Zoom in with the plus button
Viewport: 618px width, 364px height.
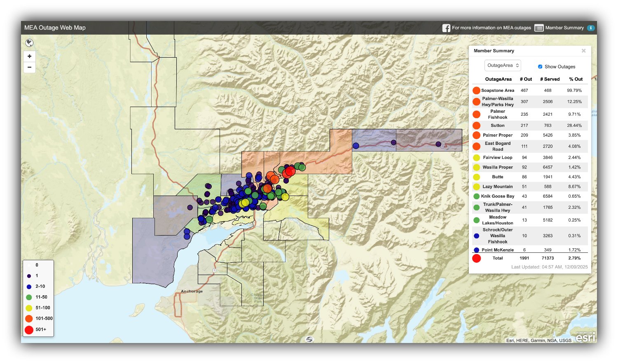[x=29, y=56]
